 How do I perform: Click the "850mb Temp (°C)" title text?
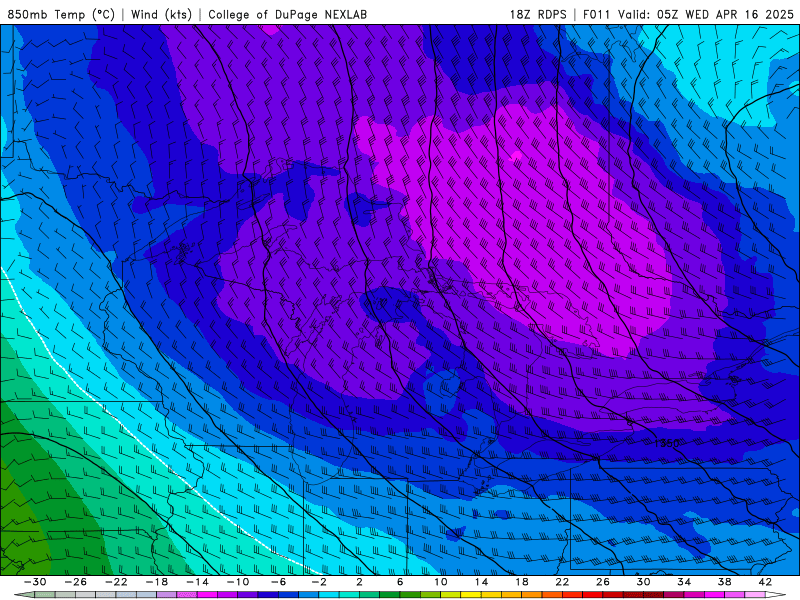tap(61, 14)
